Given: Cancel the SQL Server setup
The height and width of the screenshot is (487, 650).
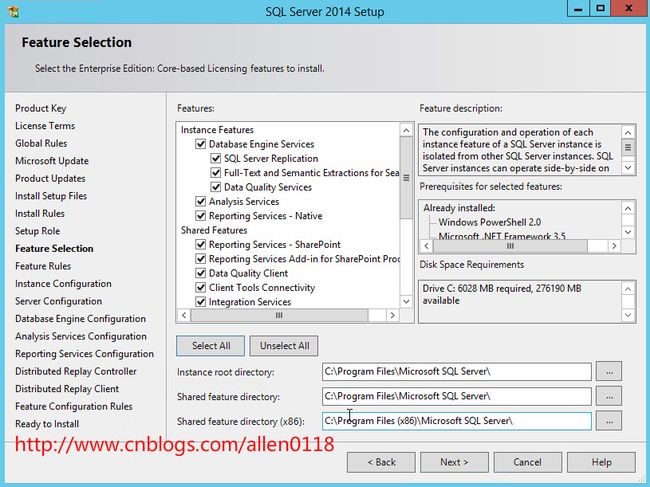Looking at the screenshot, I should coord(528,462).
